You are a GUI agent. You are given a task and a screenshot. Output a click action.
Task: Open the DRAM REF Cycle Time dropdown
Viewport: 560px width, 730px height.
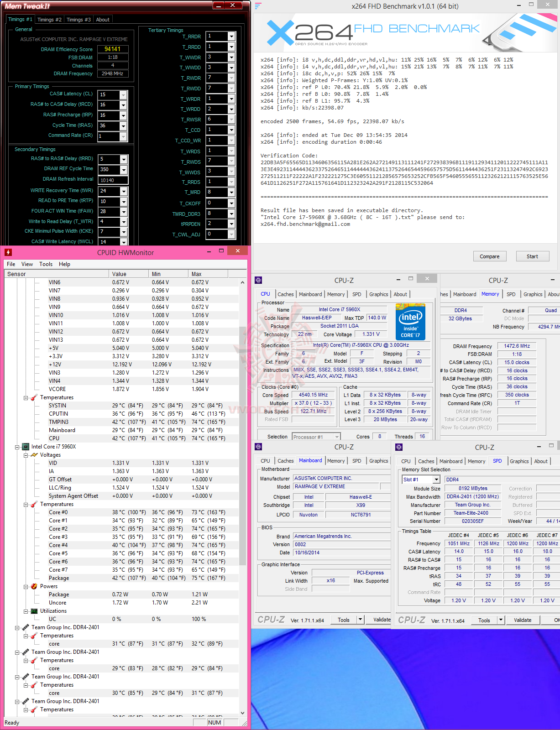coord(123,170)
